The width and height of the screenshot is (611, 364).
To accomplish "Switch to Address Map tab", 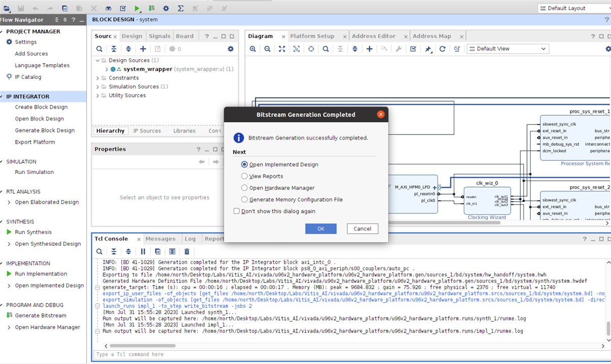I will click(432, 36).
